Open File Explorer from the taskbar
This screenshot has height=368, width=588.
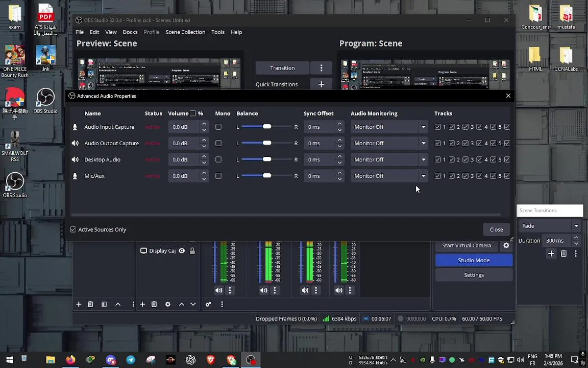50,360
